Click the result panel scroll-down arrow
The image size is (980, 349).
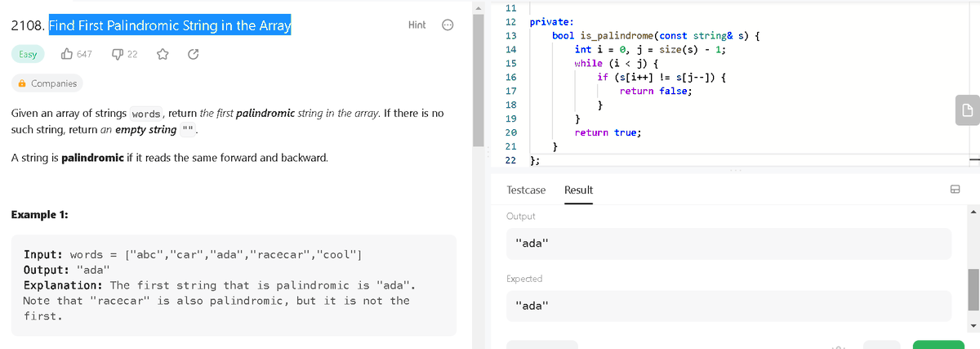(973, 328)
